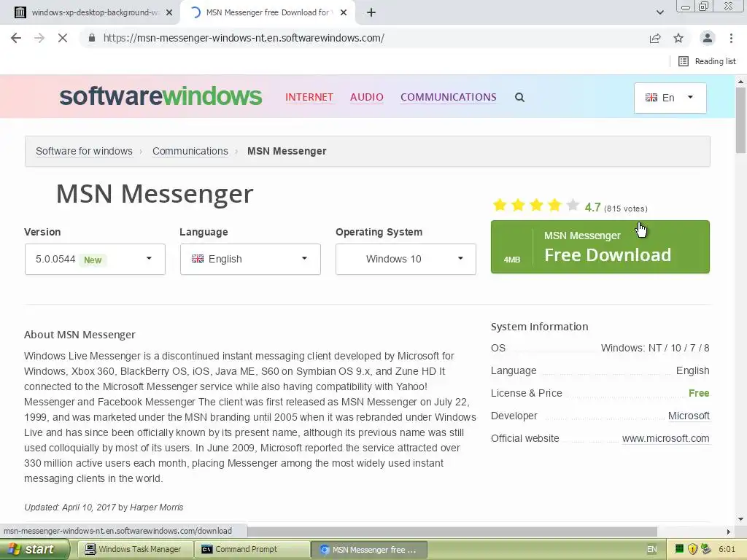Close the windows-xp-desktop-background tab

click(169, 13)
